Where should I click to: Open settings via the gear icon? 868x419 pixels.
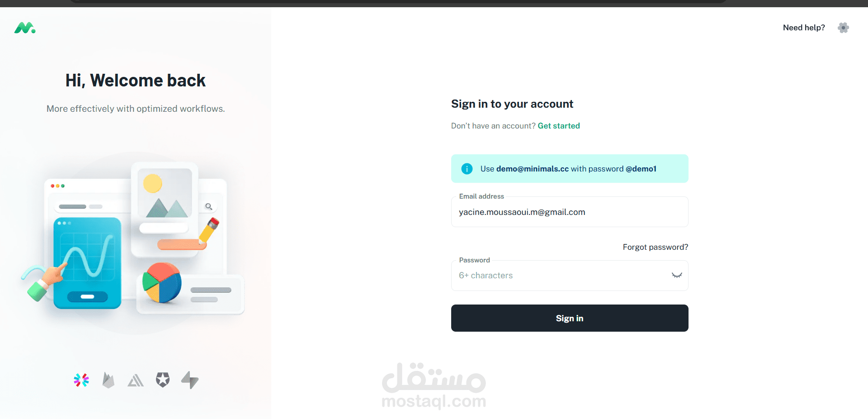click(843, 28)
